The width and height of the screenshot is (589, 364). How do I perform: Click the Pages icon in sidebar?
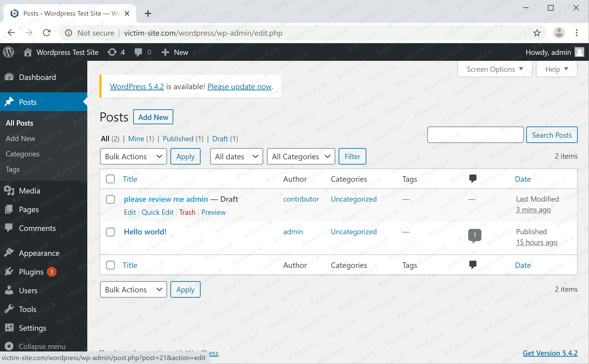coord(9,209)
